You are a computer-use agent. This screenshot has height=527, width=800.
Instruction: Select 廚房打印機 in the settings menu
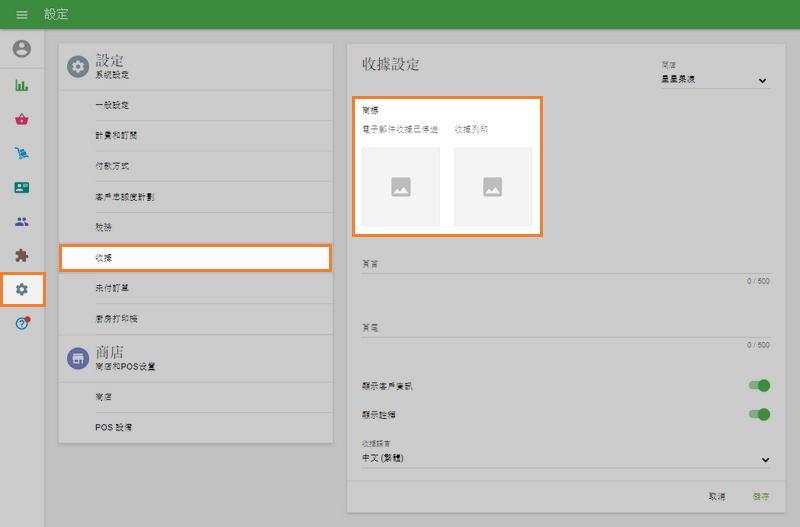(x=196, y=319)
